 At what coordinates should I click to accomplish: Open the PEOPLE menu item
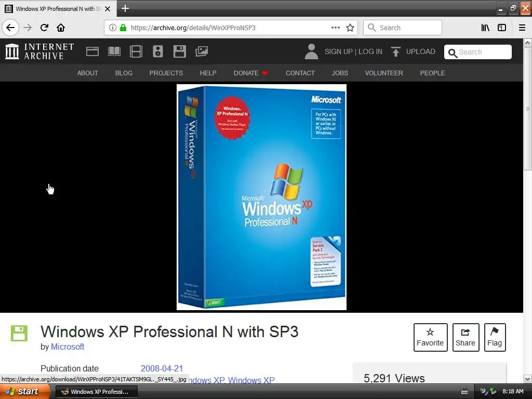(x=432, y=73)
